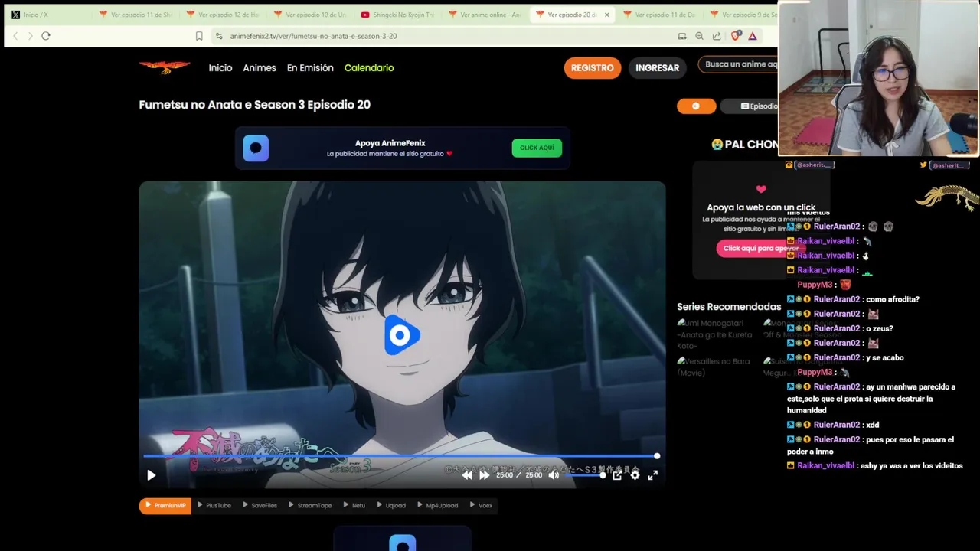Screen dimensions: 980x551
Task: Open the Brave Rewards triangle icon
Action: [753, 36]
